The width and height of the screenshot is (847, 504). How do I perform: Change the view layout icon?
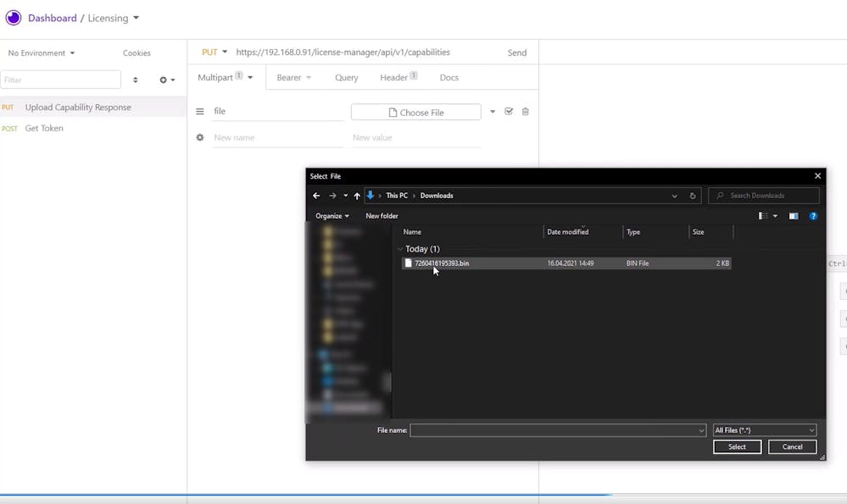(763, 216)
